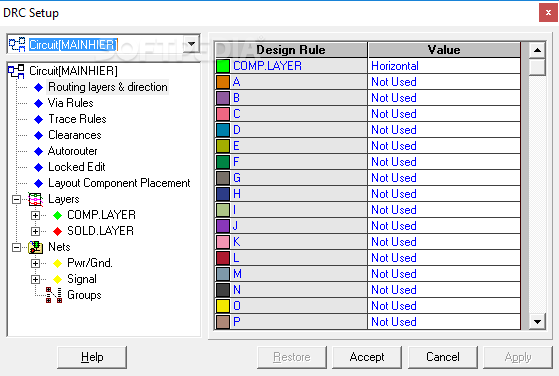Select Routing layers & direction item
This screenshot has width=559, height=376.
click(108, 87)
